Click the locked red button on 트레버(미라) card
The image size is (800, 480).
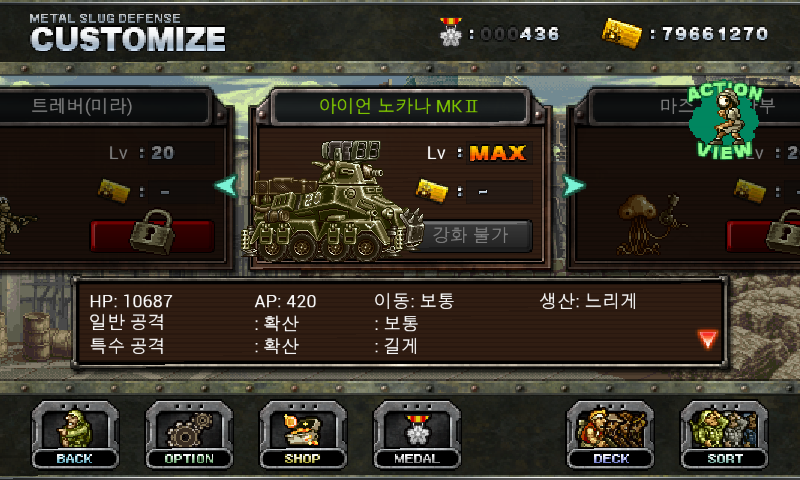click(x=152, y=236)
